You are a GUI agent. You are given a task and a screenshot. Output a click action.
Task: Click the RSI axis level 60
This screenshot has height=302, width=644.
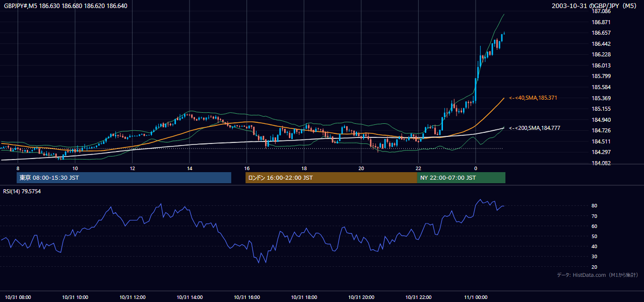[595, 226]
